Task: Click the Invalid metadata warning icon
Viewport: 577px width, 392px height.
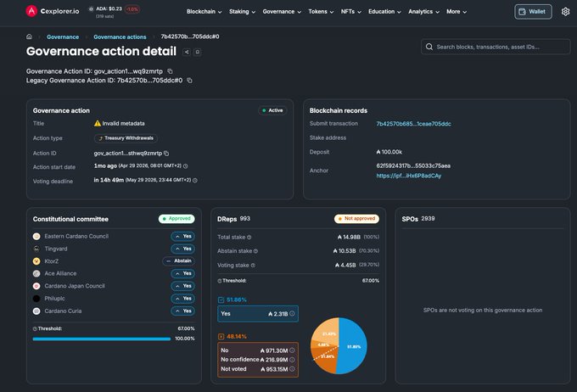Action: click(x=97, y=123)
